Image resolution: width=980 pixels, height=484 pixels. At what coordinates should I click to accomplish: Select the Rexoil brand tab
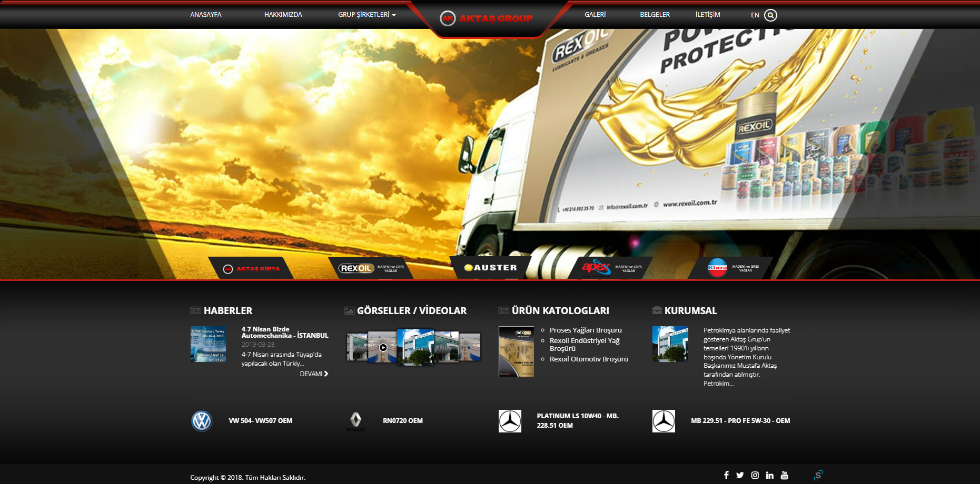pyautogui.click(x=371, y=268)
